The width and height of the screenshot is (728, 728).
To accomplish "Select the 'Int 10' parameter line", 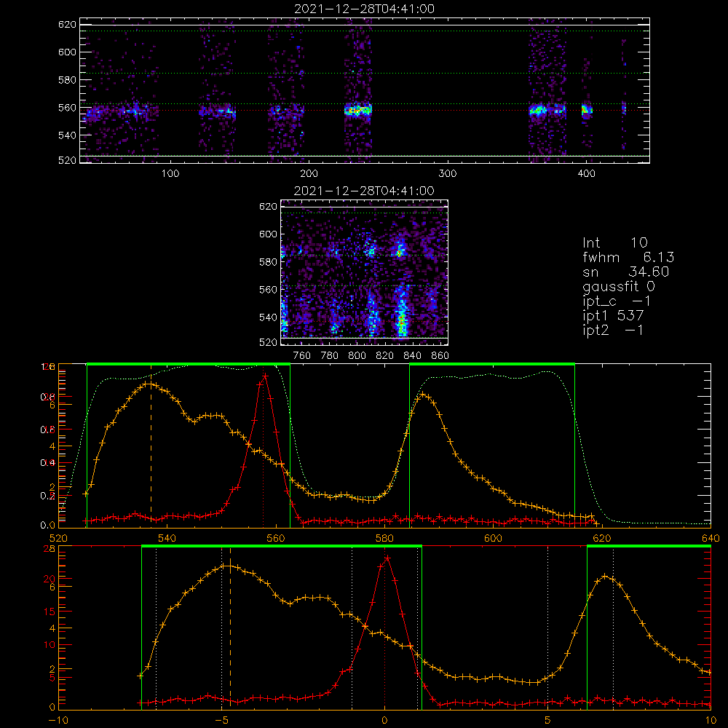I will pyautogui.click(x=615, y=242).
